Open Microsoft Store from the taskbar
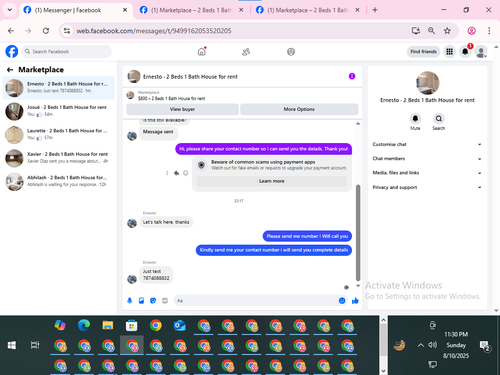500x375 pixels. pyautogui.click(x=132, y=325)
